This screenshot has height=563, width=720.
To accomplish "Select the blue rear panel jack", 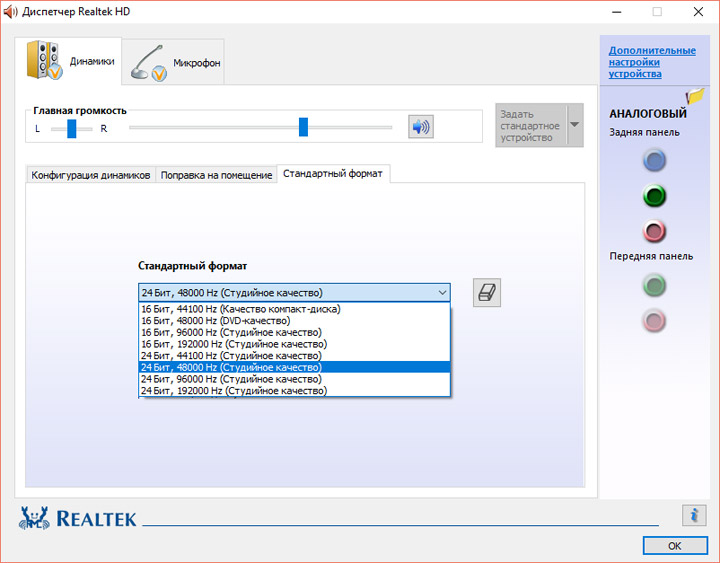I will [x=654, y=160].
